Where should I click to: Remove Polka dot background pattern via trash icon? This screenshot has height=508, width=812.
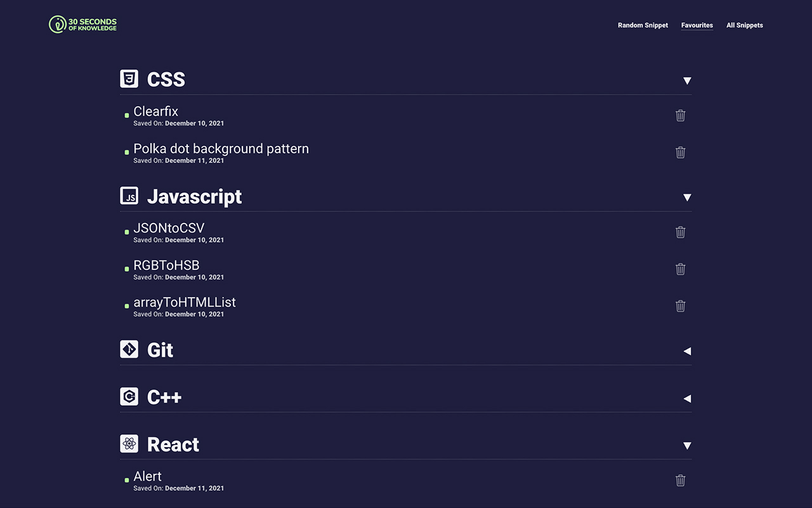click(680, 152)
